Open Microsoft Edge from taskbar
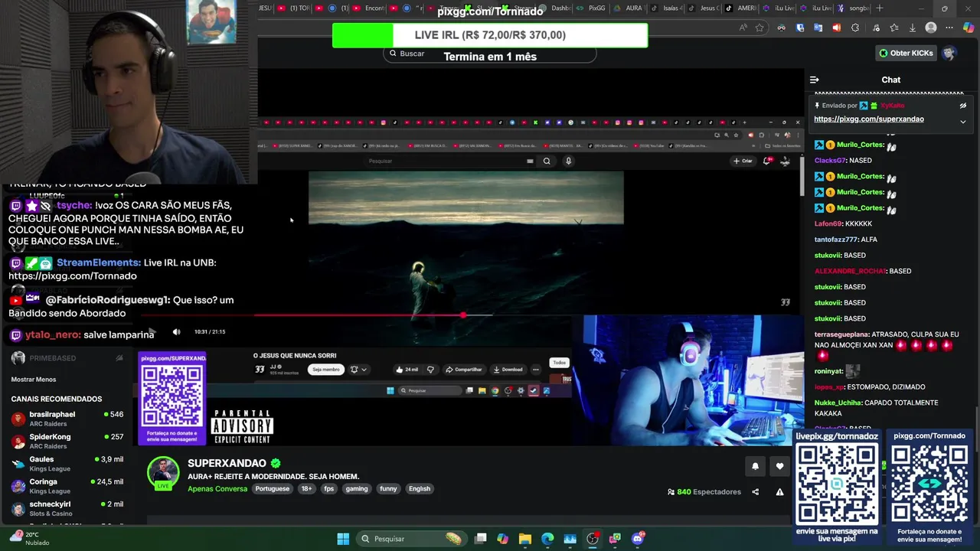Image resolution: width=980 pixels, height=551 pixels. click(x=547, y=539)
